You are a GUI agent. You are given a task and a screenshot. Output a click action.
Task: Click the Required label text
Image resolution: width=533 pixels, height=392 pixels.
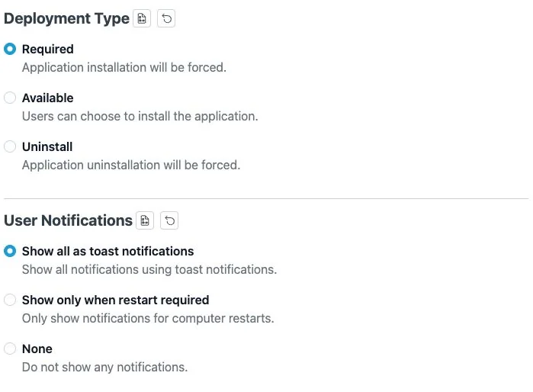(x=47, y=49)
